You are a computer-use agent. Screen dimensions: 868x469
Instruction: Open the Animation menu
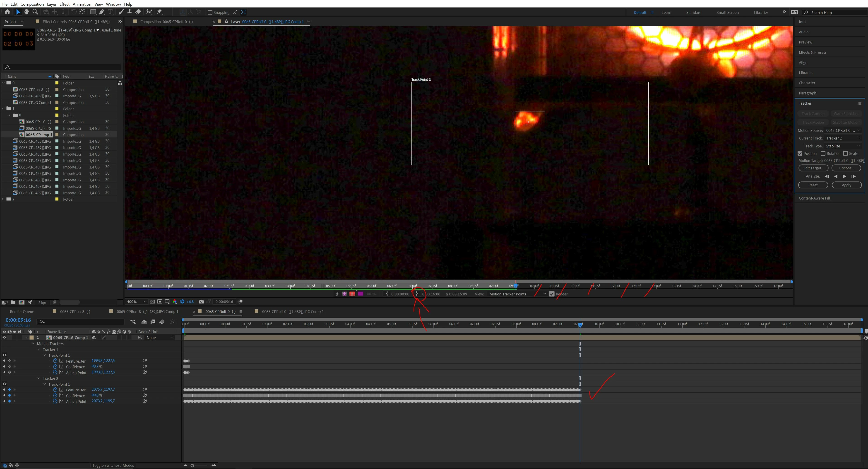82,4
